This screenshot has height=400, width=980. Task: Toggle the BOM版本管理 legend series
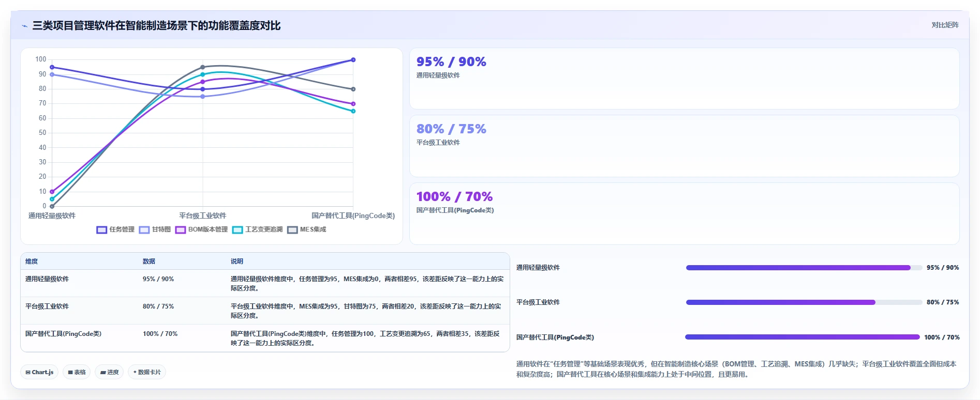point(201,229)
